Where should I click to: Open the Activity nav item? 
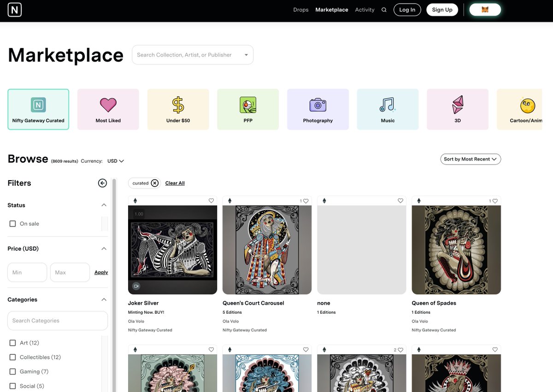click(365, 10)
